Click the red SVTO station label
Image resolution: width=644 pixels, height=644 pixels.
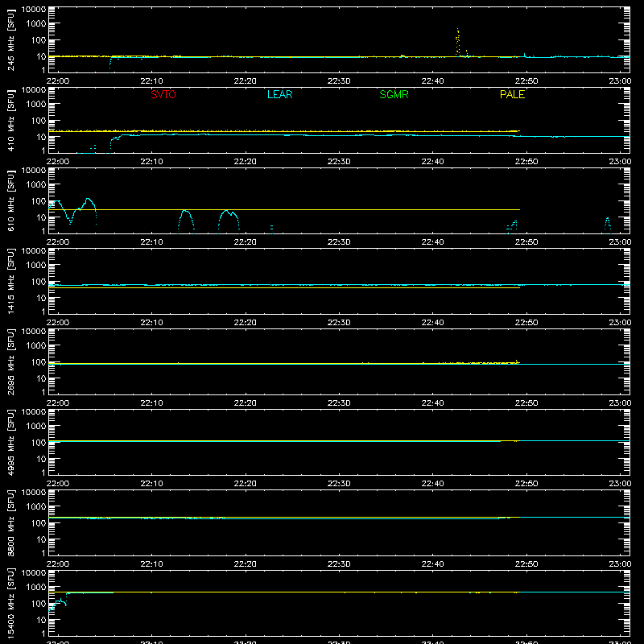tap(163, 94)
